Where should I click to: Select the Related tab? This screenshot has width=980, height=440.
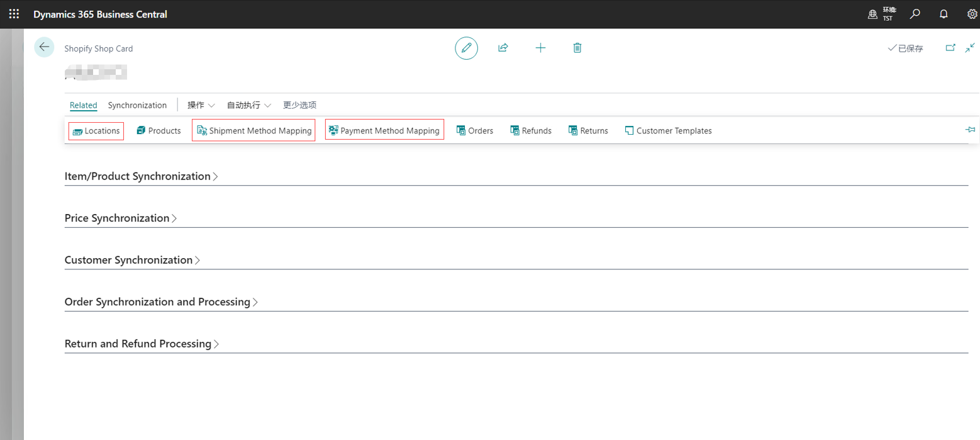point(83,105)
